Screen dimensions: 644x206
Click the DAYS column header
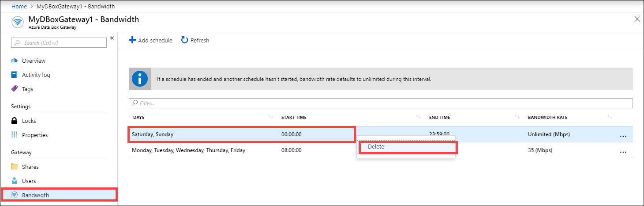coord(139,117)
